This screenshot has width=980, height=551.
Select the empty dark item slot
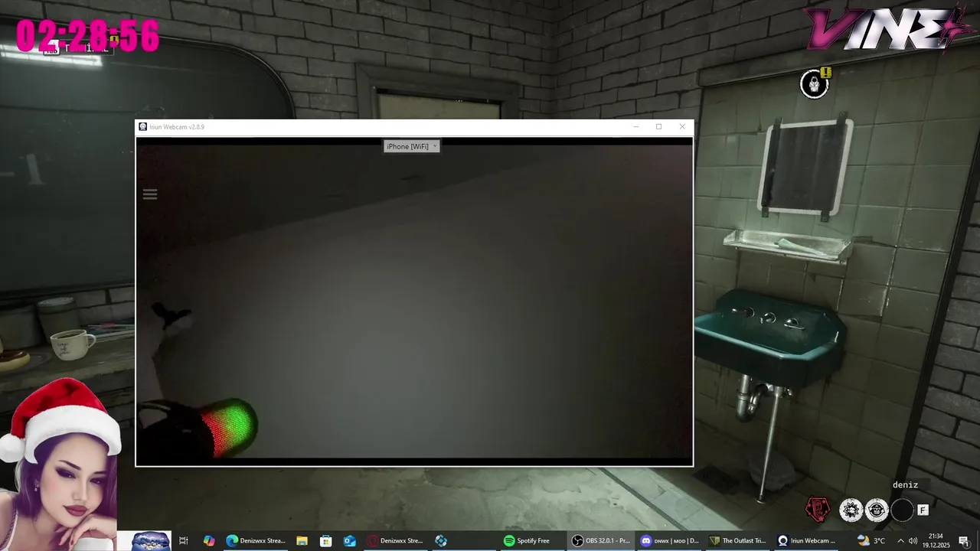click(x=902, y=510)
